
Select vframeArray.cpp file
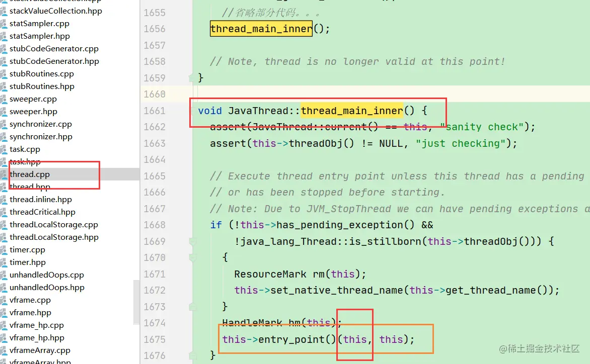[40, 350]
